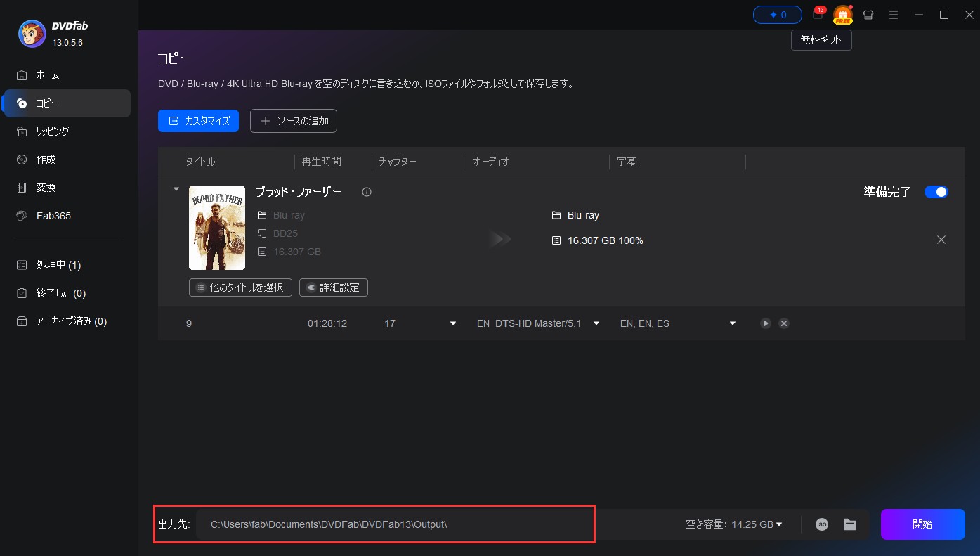
Task: Click the 字幕 column header
Action: click(626, 162)
